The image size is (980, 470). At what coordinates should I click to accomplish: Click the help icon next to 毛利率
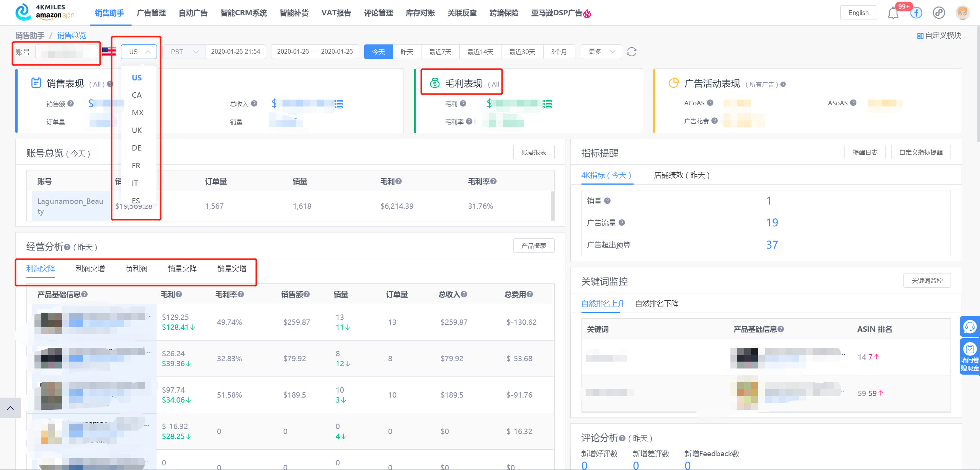point(469,122)
